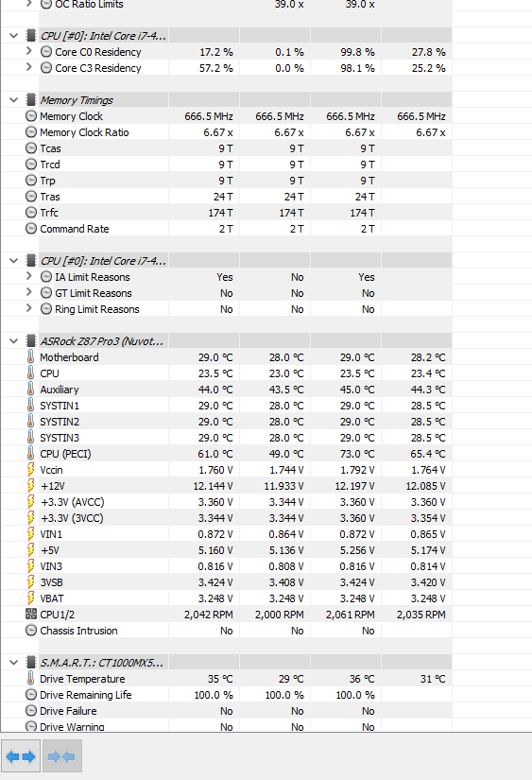
Task: Click the shrink columns grey arrows button
Action: [x=61, y=756]
